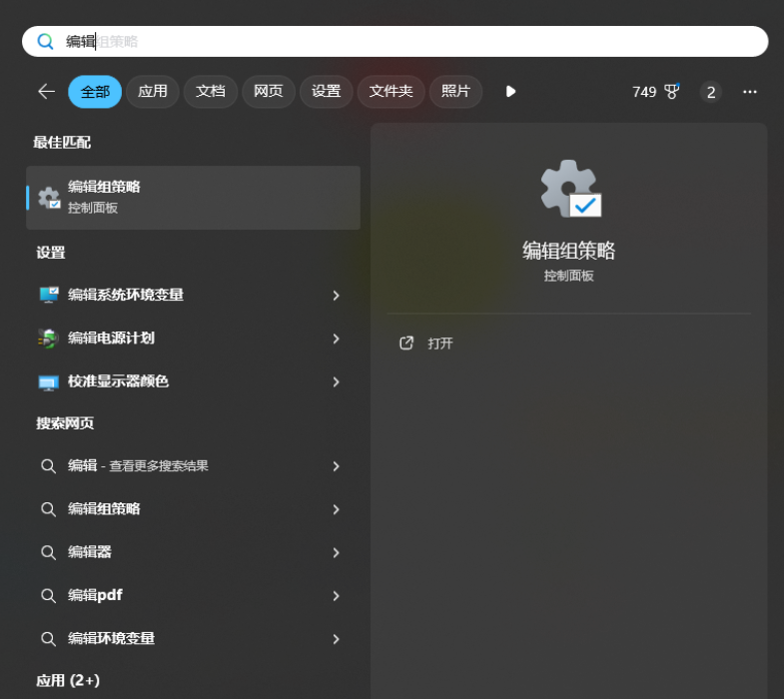Open web suggestion 编辑器
Viewport: 784px width, 699px height.
coord(193,552)
